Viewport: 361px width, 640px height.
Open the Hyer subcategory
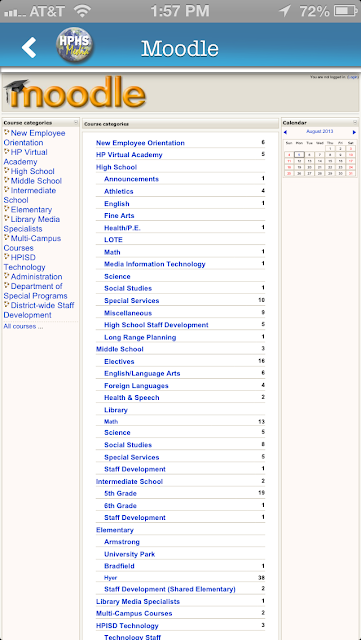tap(110, 578)
